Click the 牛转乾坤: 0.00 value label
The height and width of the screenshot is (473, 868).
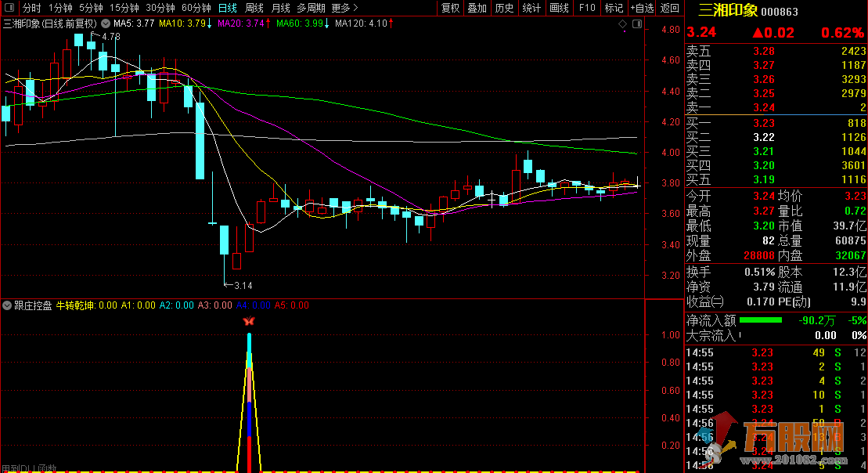tap(86, 305)
